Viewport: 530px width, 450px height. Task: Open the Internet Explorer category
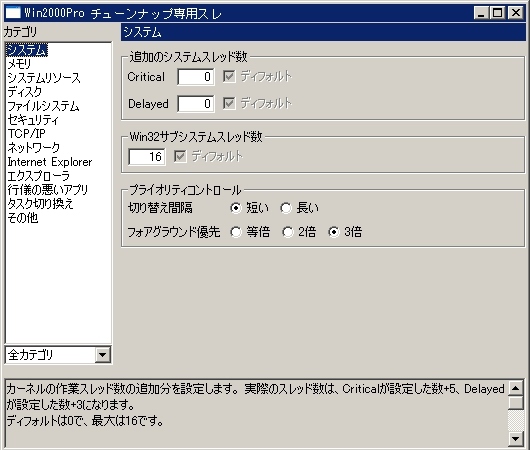point(50,162)
